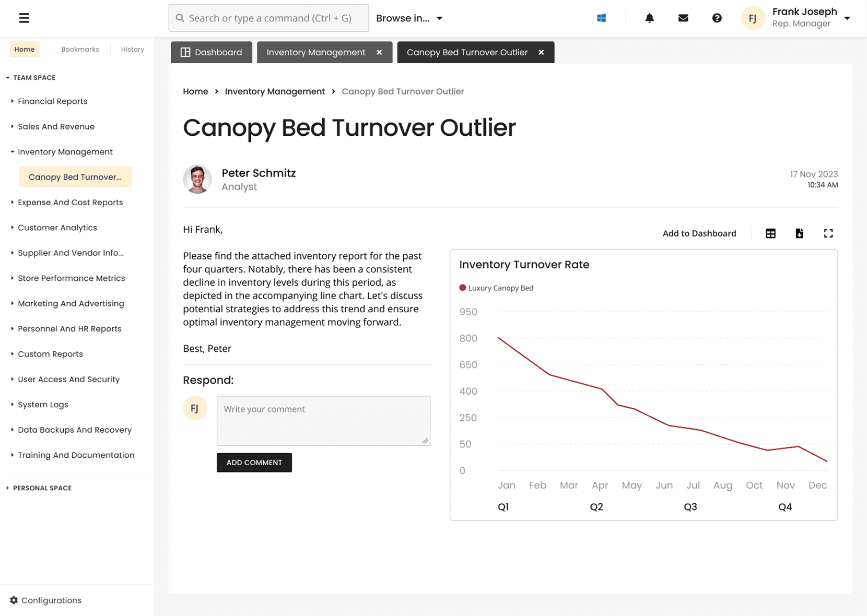The height and width of the screenshot is (616, 867).
Task: Switch to the Dashboard tab
Action: [x=212, y=52]
